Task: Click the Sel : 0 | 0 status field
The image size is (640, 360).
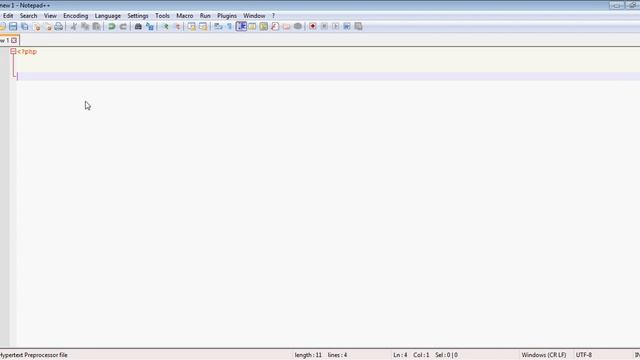Action: (447, 355)
